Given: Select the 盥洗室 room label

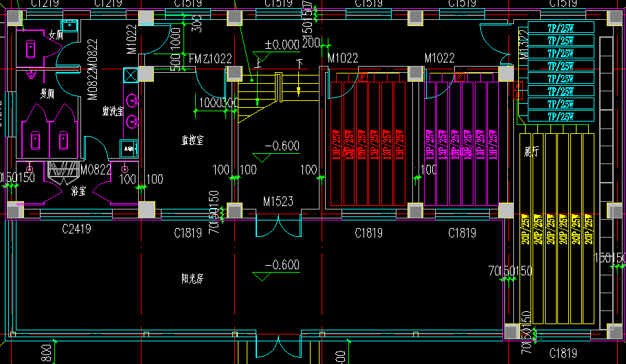Looking at the screenshot, I should [x=113, y=111].
